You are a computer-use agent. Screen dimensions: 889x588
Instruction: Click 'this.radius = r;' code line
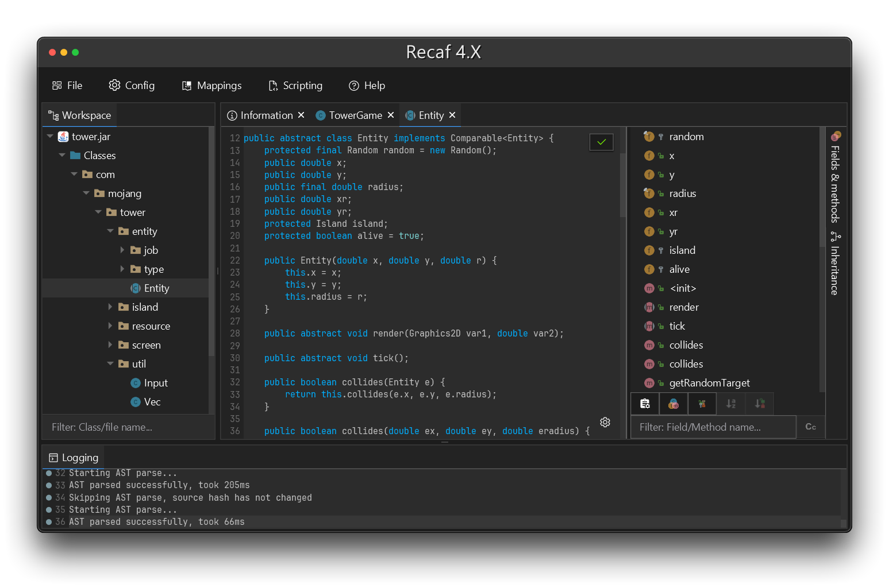pos(326,297)
